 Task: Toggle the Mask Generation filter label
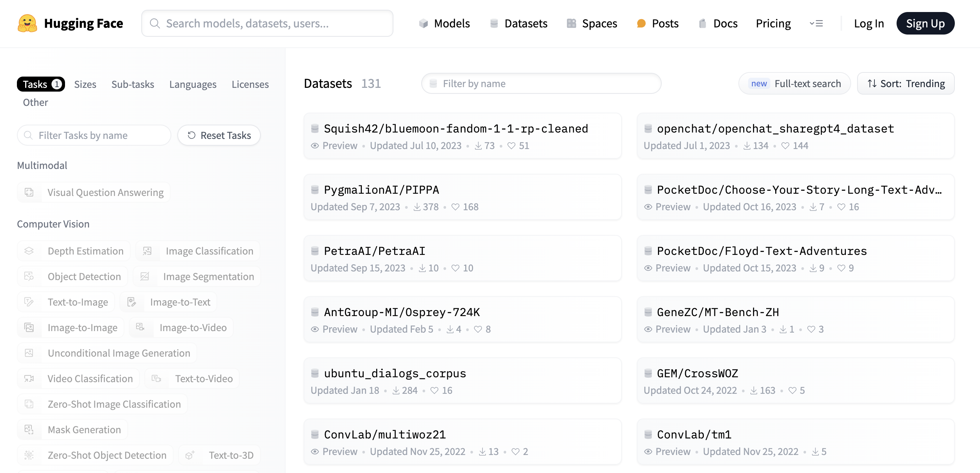pyautogui.click(x=84, y=429)
